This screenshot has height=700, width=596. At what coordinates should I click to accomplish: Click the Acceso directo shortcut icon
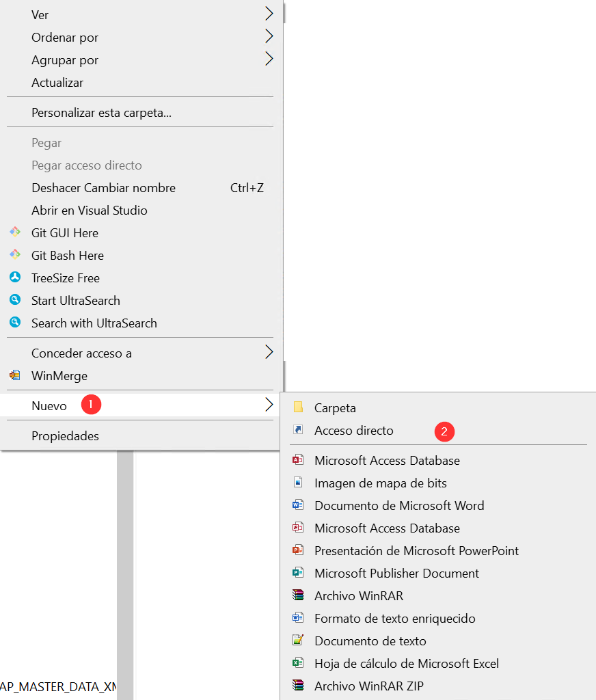coord(298,429)
